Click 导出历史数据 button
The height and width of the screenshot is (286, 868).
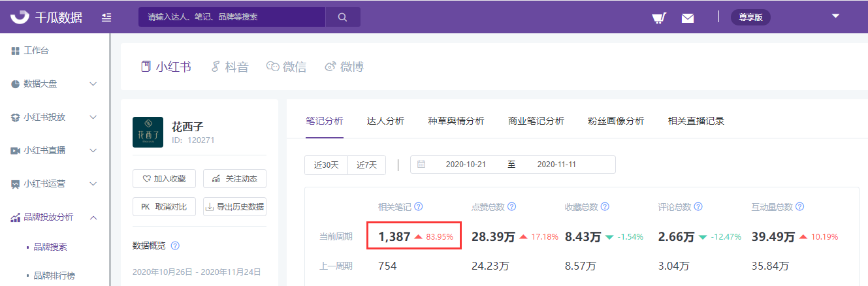234,207
